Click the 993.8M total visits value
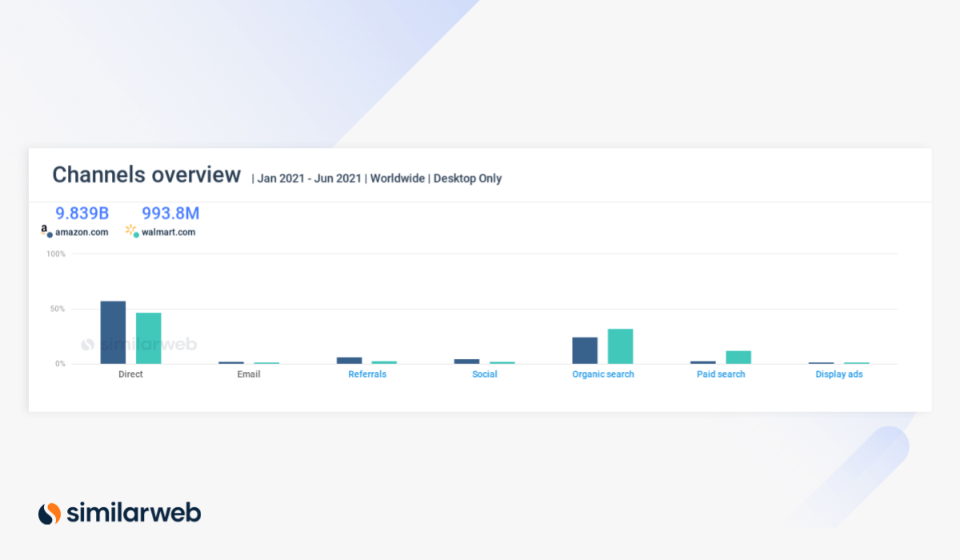The width and height of the screenshot is (960, 560). coord(170,213)
